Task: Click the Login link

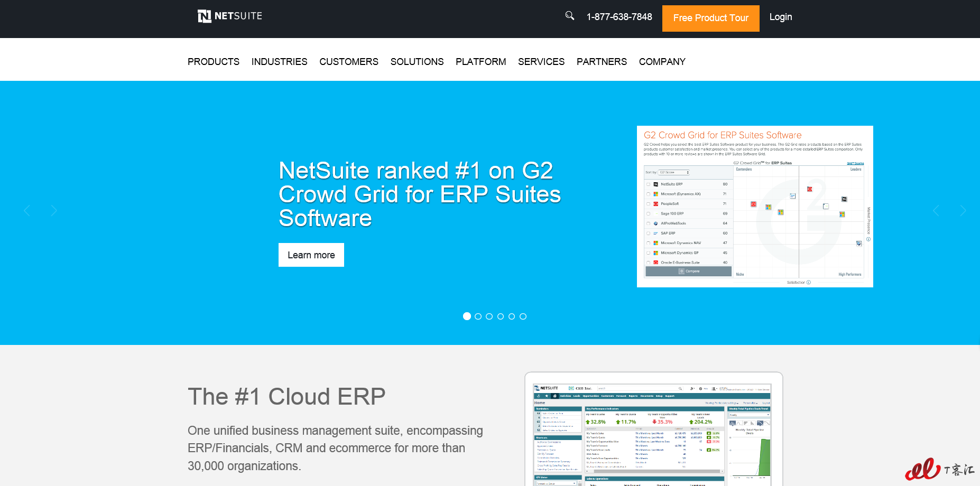Action: pos(781,17)
